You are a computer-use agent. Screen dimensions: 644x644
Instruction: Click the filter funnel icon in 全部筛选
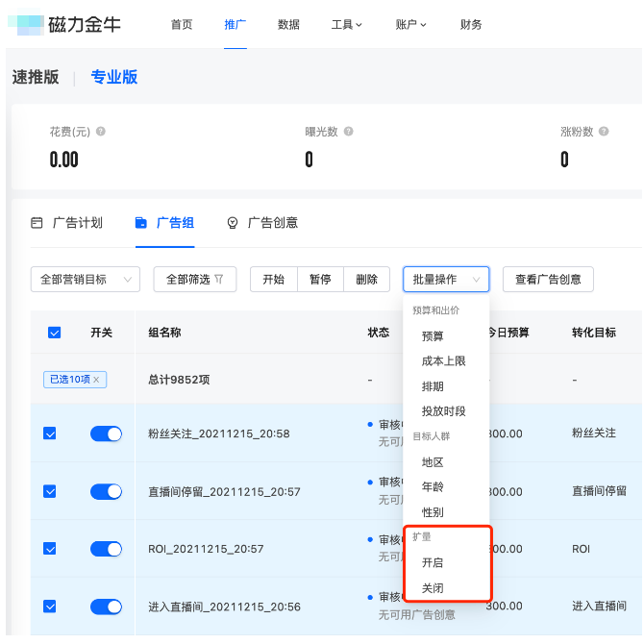click(x=219, y=280)
